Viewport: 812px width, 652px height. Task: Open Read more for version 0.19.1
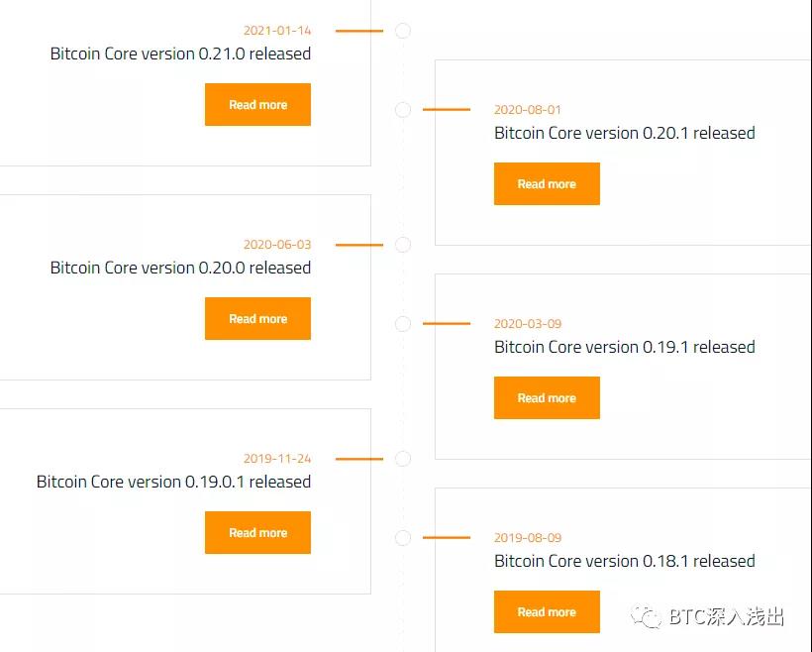coord(547,398)
